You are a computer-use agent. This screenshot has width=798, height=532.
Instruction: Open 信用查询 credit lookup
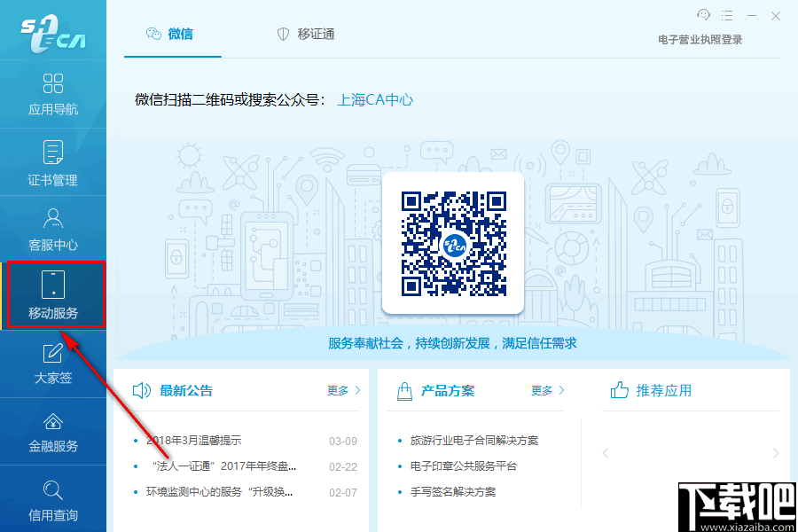pos(53,499)
